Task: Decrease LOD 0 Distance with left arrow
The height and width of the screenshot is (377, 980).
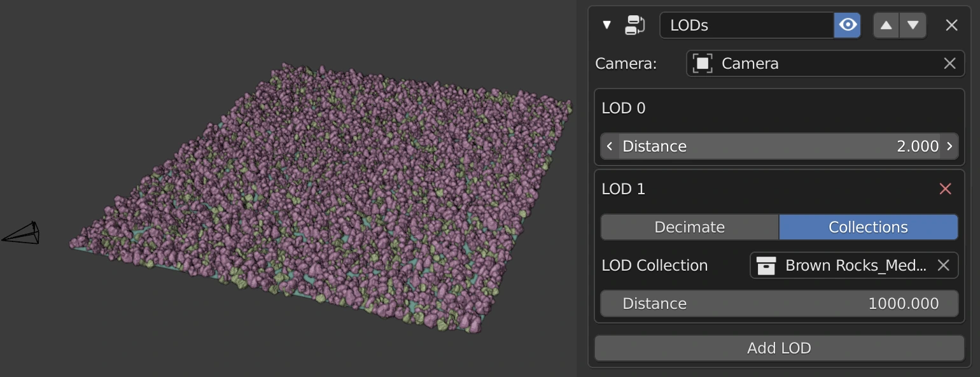Action: click(x=610, y=146)
